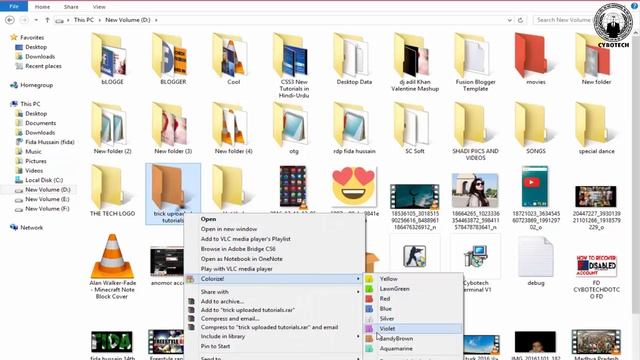640x360 pixels.
Task: Click the Up one level arrow
Action: point(47,20)
